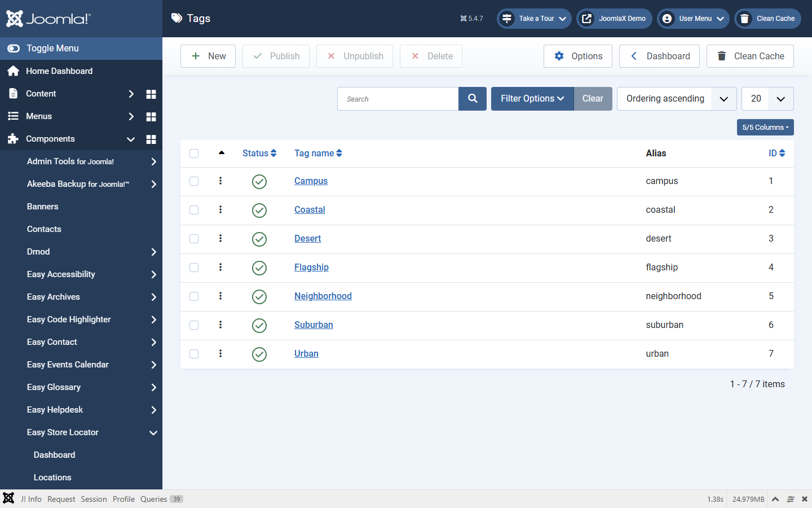
Task: Toggle published status of Urban tag
Action: pyautogui.click(x=259, y=354)
